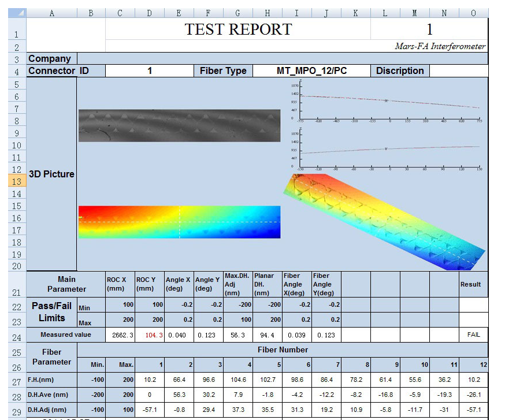Screen dimensions: 505x420
Task: Select the FAIL result cell
Action: (x=473, y=335)
